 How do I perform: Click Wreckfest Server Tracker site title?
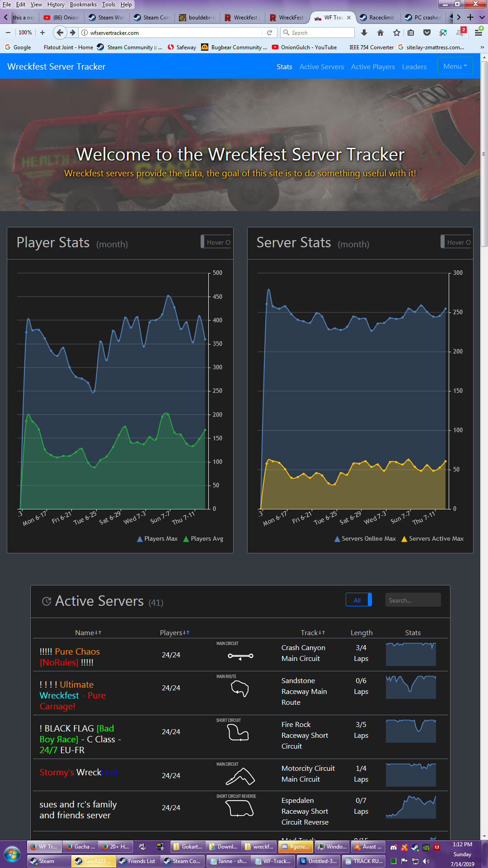coord(56,66)
